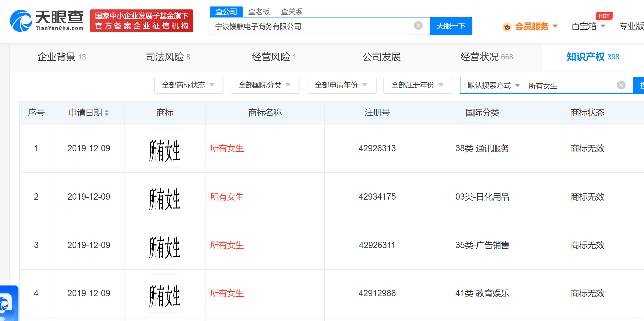Image resolution: width=644 pixels, height=321 pixels.
Task: Clear the company search box text
Action: [x=418, y=25]
